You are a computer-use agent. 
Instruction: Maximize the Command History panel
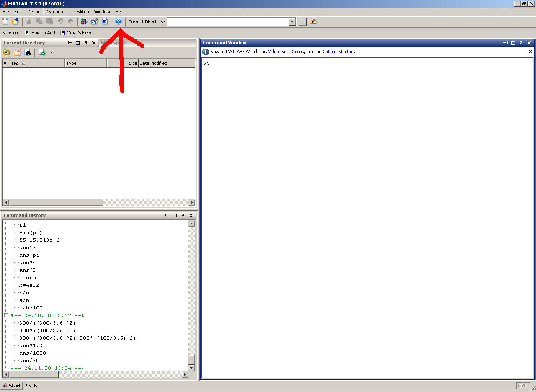click(x=175, y=215)
